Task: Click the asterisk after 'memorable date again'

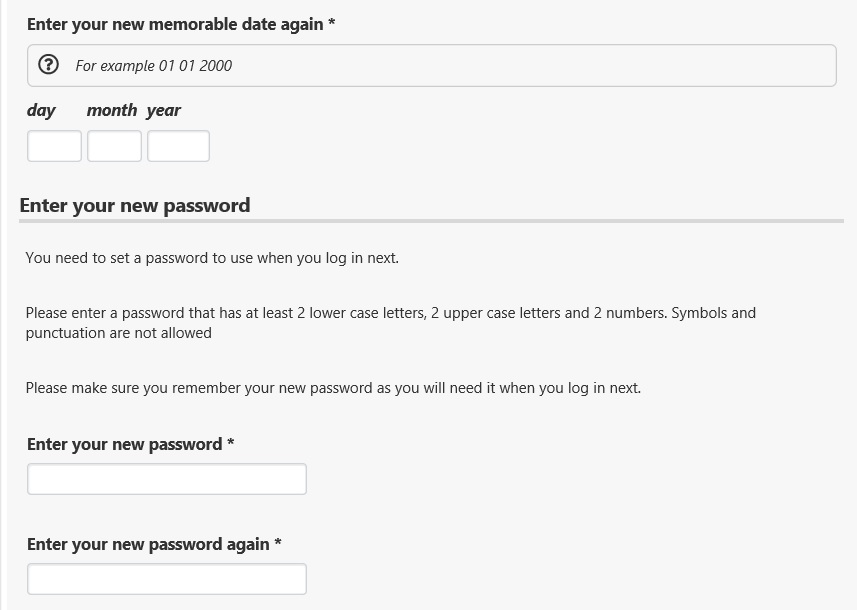Action: [x=331, y=22]
